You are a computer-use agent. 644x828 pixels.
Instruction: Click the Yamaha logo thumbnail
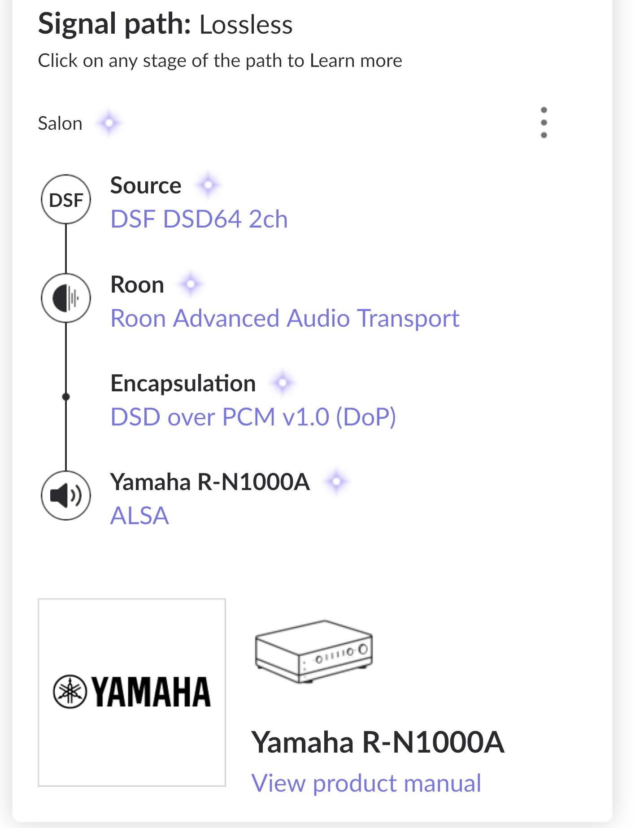pos(132,692)
